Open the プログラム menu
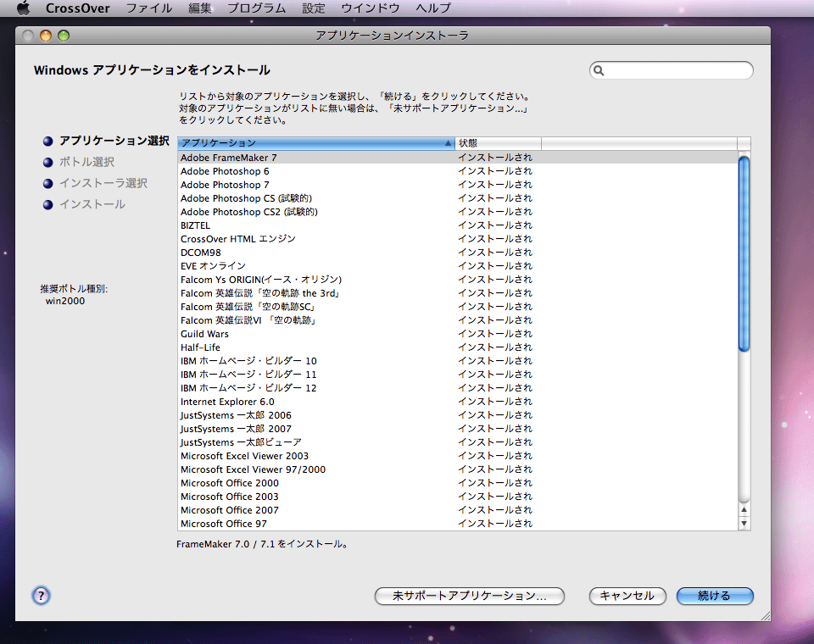Image resolution: width=814 pixels, height=644 pixels. tap(256, 8)
